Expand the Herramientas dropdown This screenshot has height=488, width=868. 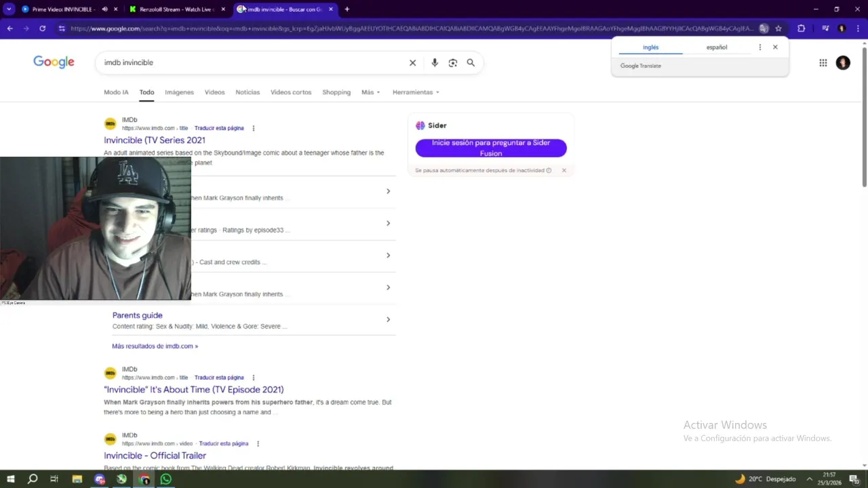point(416,92)
